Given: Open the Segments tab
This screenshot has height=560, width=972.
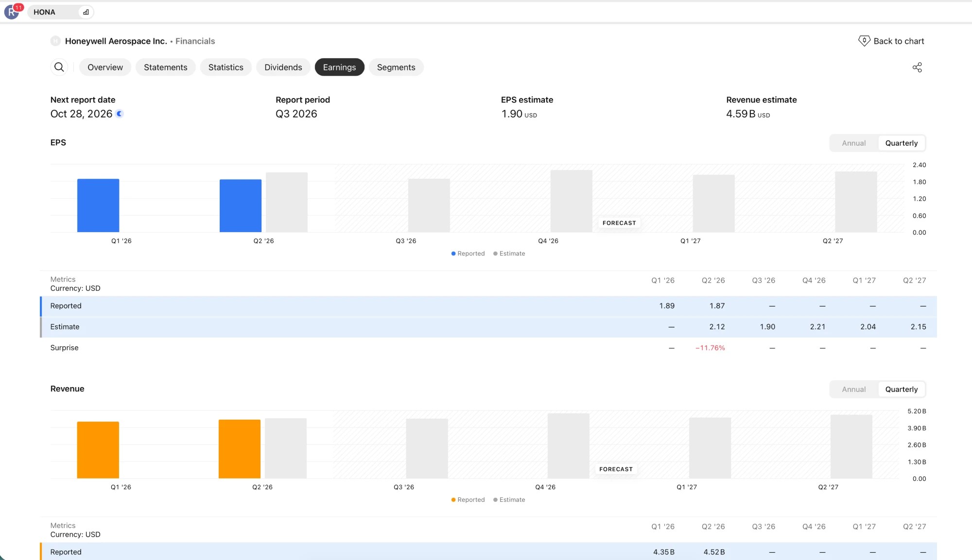Looking at the screenshot, I should pos(396,67).
